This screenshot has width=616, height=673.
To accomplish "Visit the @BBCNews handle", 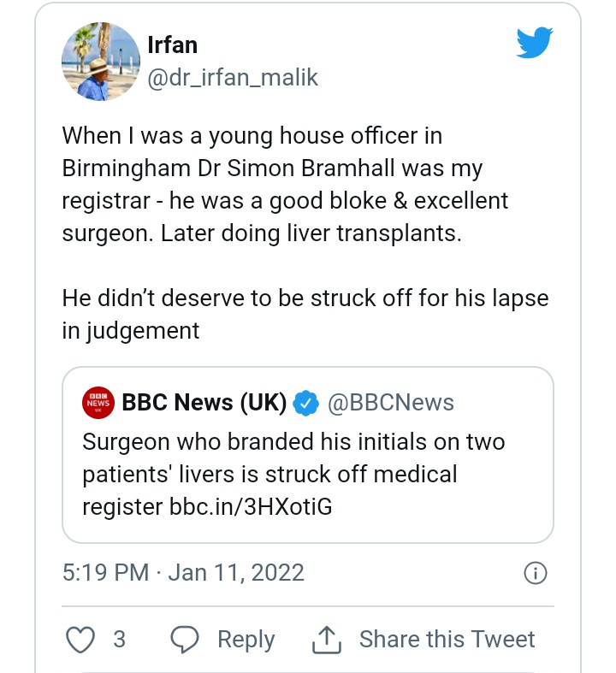I will click(391, 402).
